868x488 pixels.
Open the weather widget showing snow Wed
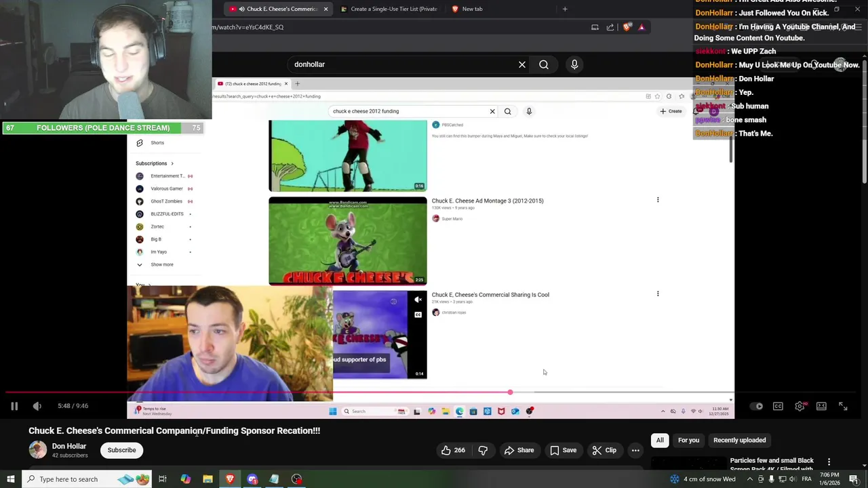pyautogui.click(x=703, y=479)
